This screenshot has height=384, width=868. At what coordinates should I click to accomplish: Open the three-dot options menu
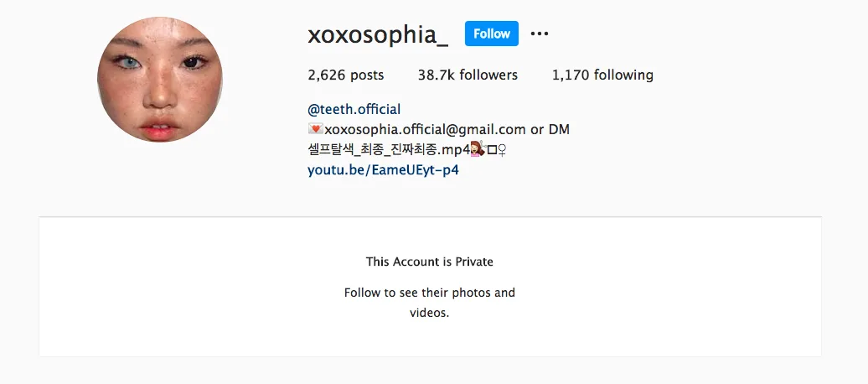point(540,34)
